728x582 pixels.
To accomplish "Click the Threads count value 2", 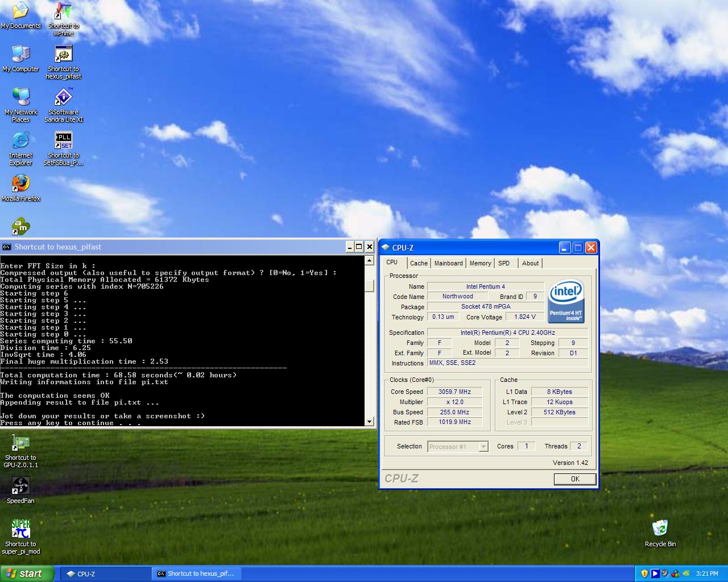I will point(579,446).
